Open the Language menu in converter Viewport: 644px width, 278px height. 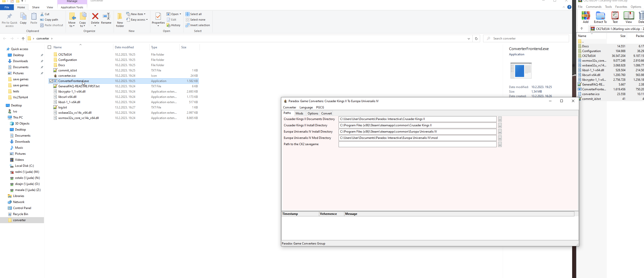click(x=306, y=107)
